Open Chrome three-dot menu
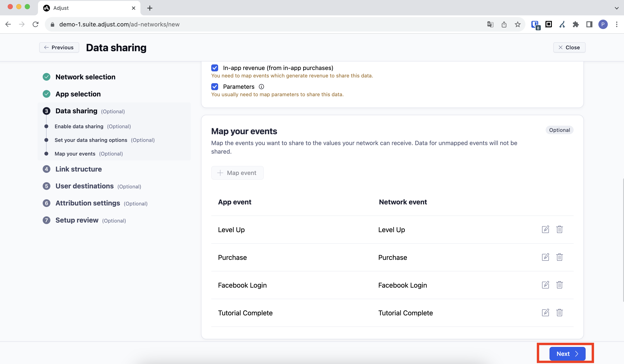The width and height of the screenshot is (624, 364). pos(617,24)
